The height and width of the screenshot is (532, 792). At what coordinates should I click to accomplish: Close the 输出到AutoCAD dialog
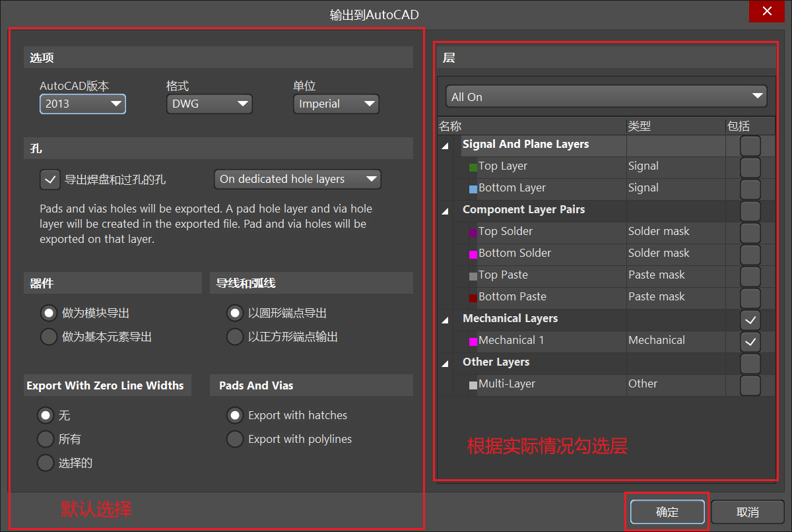(x=767, y=11)
